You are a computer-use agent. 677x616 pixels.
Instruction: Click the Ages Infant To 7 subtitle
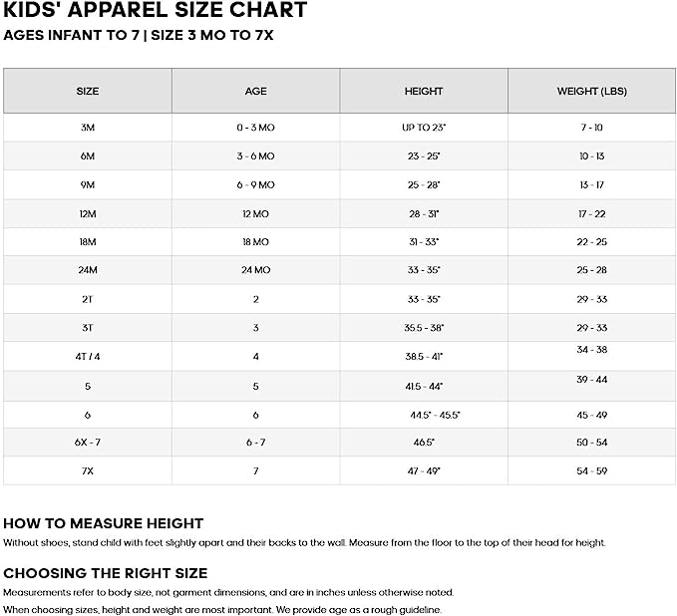139,34
